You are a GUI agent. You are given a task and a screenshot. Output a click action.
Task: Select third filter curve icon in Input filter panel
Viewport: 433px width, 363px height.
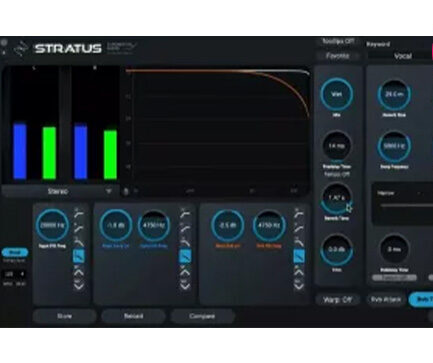coord(79,241)
